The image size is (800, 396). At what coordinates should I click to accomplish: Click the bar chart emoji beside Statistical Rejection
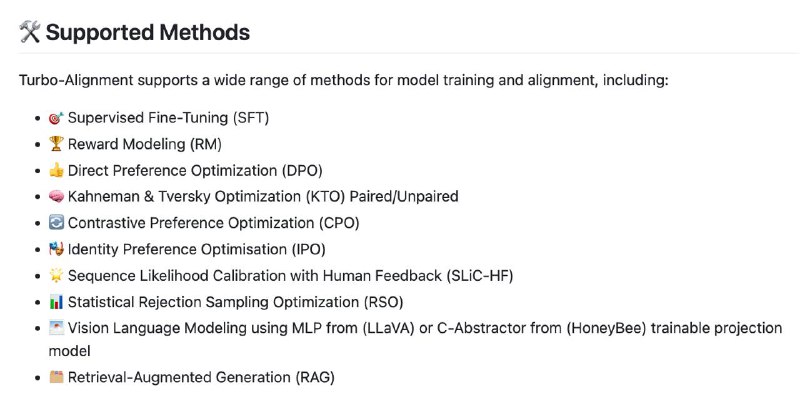(56, 302)
